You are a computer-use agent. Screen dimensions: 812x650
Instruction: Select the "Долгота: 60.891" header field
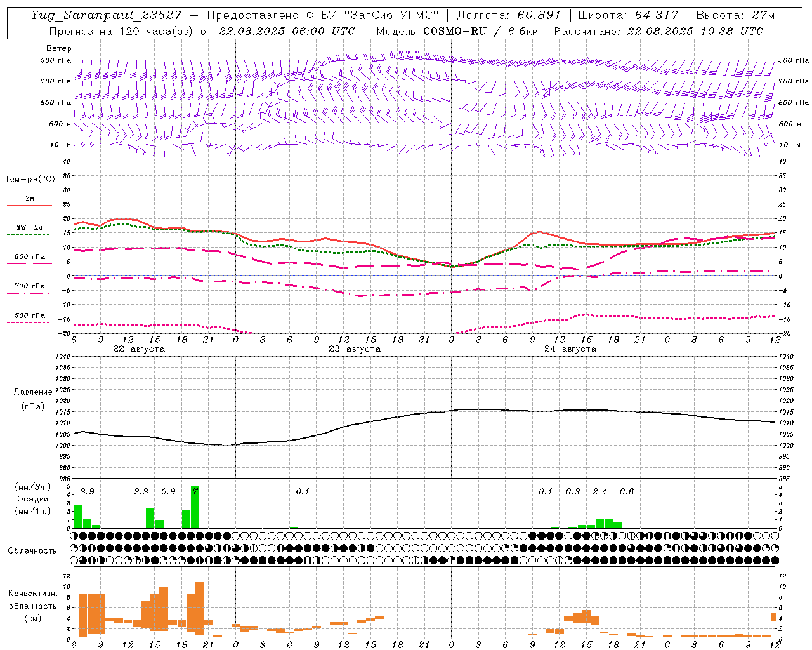pyautogui.click(x=509, y=15)
